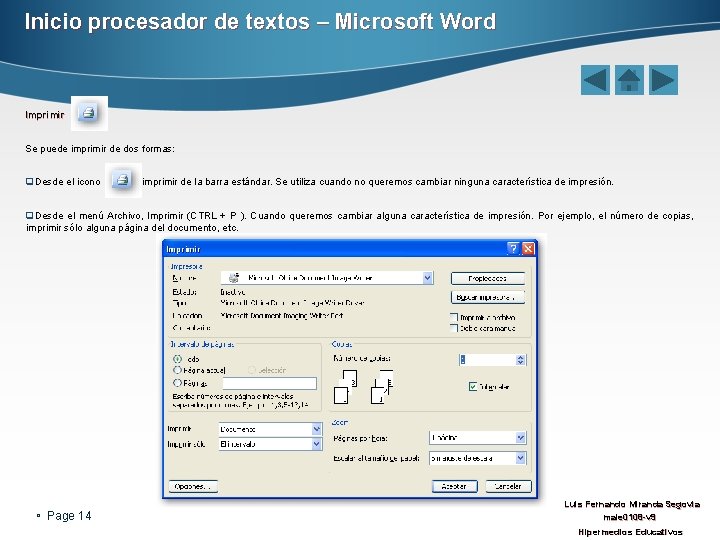Click the 'Se puede imprimir de dos formas:' text
This screenshot has width=720, height=540.
[x=100, y=149]
